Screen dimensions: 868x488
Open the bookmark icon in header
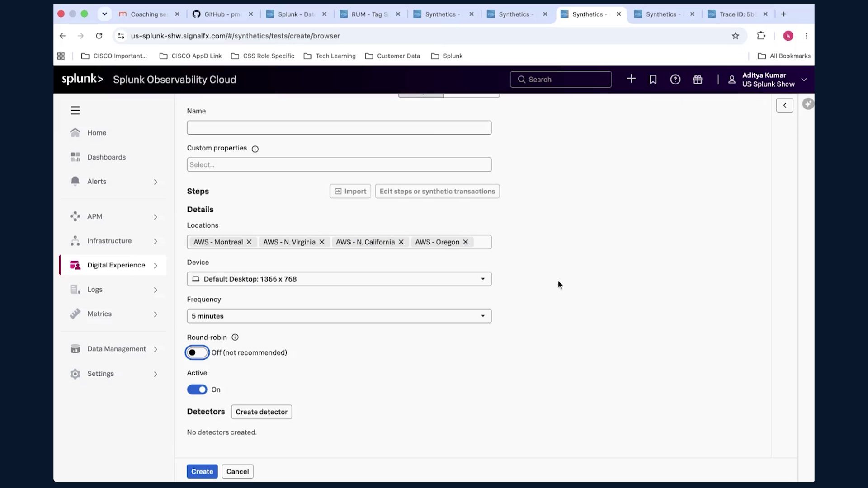653,80
